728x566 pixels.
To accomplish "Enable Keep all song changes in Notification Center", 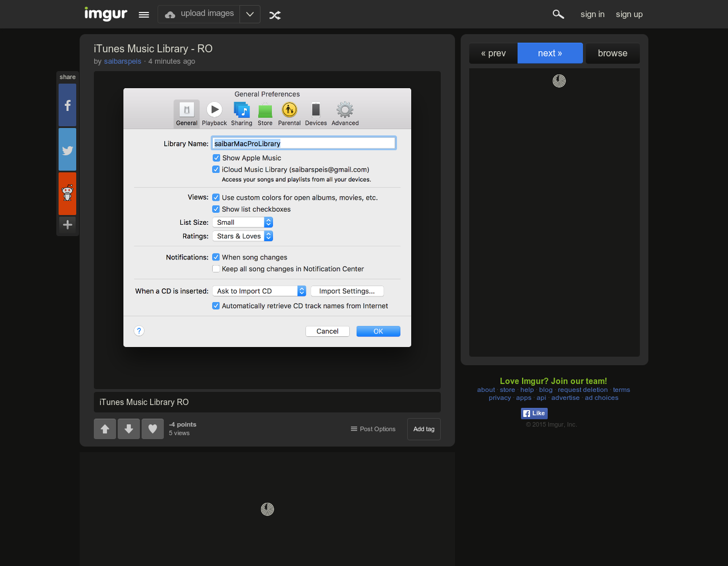I will tap(216, 269).
